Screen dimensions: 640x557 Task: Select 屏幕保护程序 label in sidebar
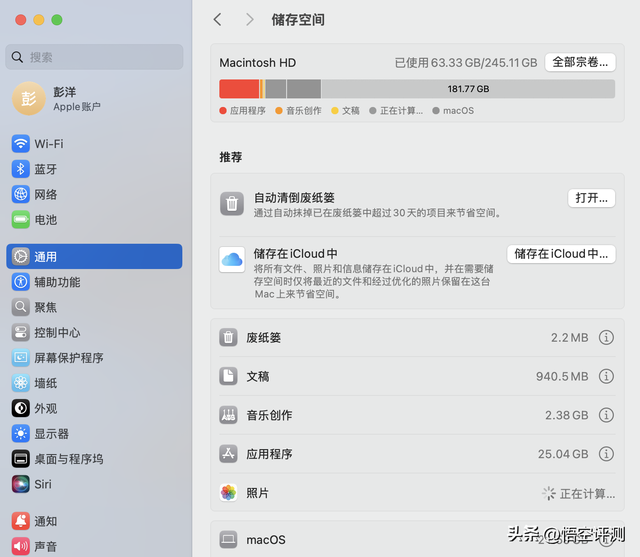(x=69, y=358)
